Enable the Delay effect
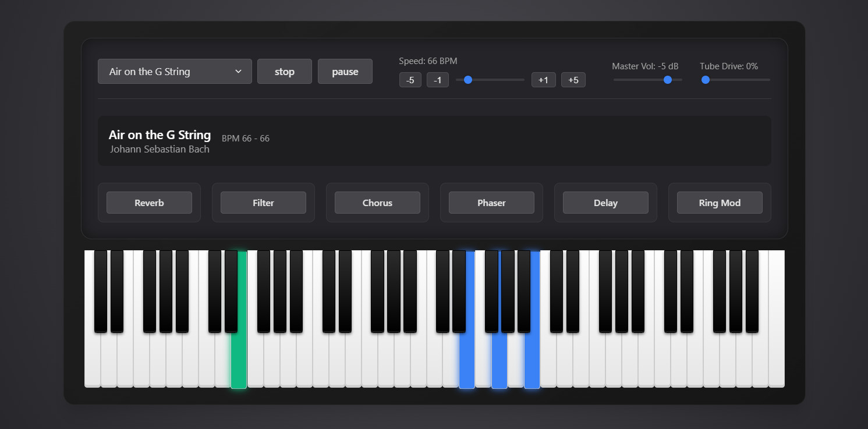Image resolution: width=868 pixels, height=429 pixels. [605, 203]
